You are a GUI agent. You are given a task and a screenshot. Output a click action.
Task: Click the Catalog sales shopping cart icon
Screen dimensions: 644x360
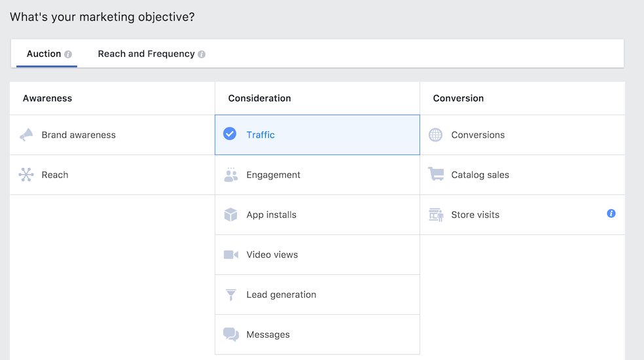point(435,175)
